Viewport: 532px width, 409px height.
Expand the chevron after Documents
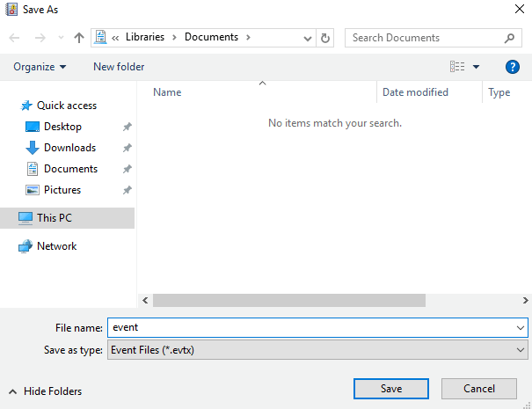pos(248,37)
